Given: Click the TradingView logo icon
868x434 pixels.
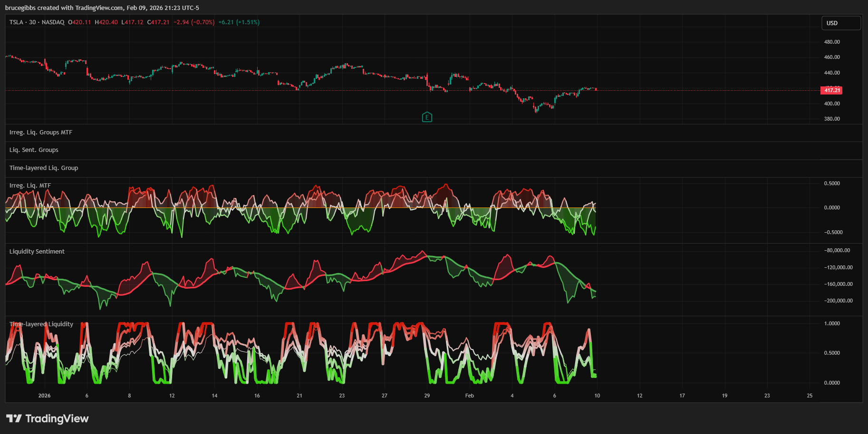Looking at the screenshot, I should point(14,418).
